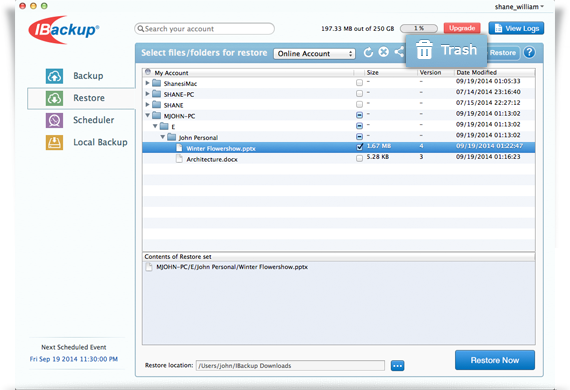The width and height of the screenshot is (570, 390).
Task: Select Winter Flowershow.pptx file name
Action: pyautogui.click(x=221, y=148)
